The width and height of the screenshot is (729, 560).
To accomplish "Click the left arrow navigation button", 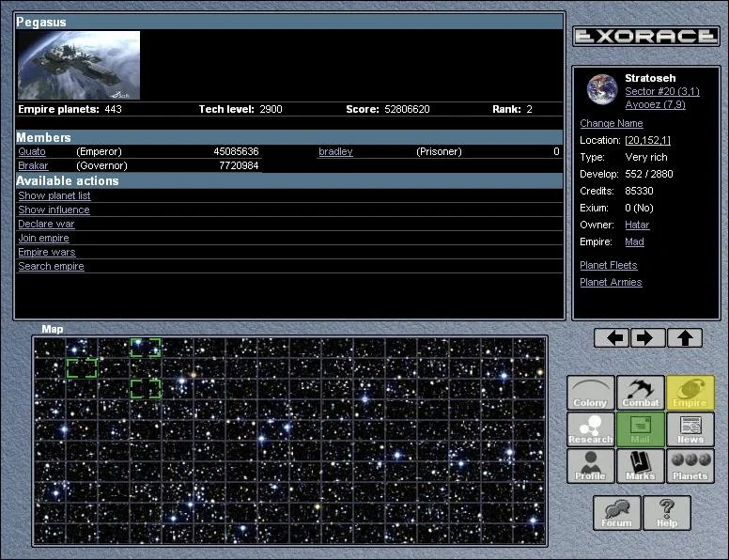I will pos(612,338).
